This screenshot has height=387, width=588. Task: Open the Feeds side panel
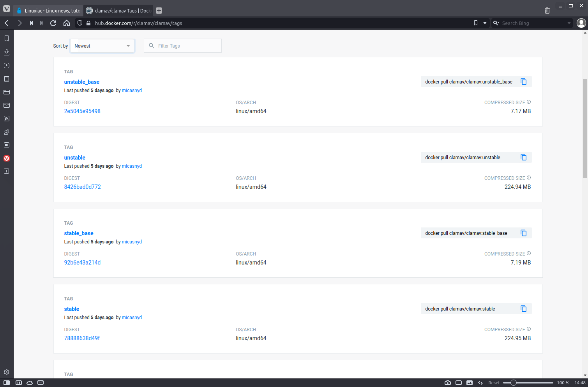click(7, 119)
